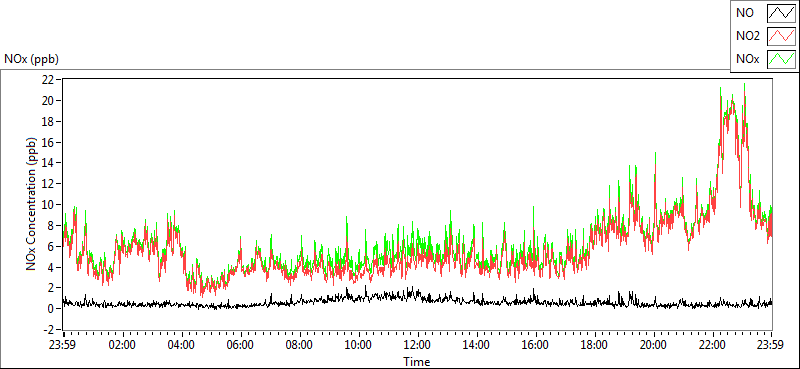Screen dimensions: 800x369
Task: Click the 'NOx (ppb)' chart title
Action: pos(32,59)
